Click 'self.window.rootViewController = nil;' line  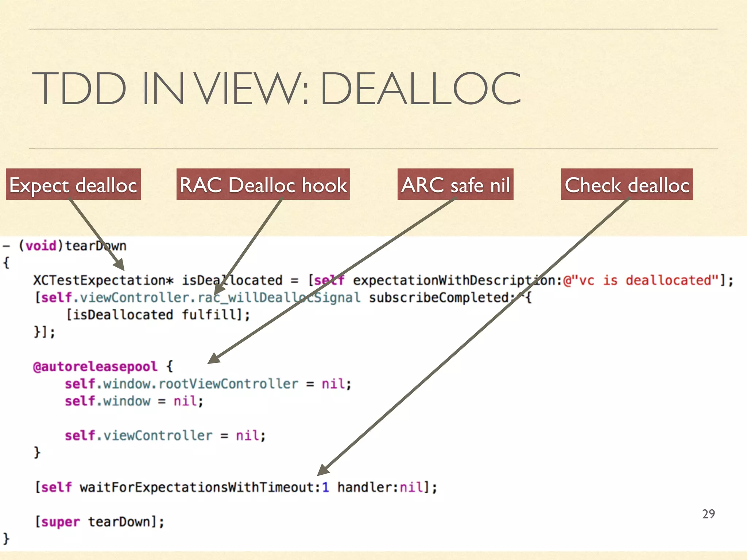208,384
